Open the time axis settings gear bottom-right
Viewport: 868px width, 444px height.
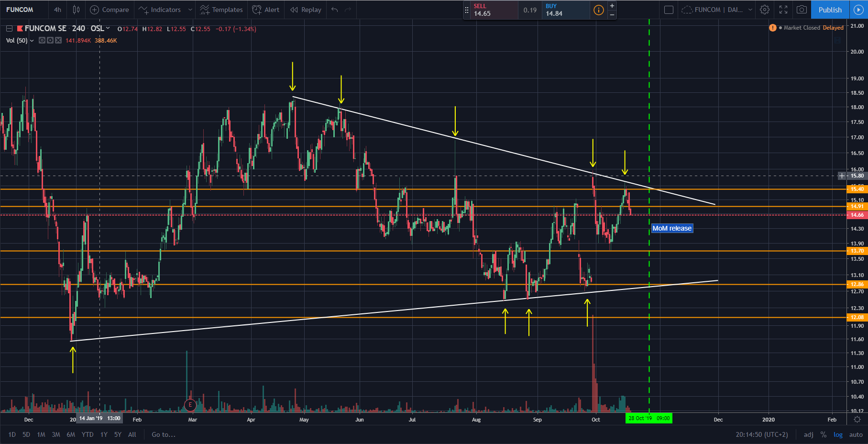[x=857, y=420]
